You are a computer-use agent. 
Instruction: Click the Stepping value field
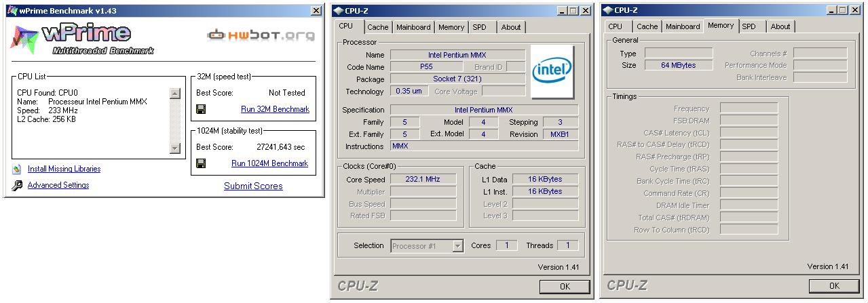pos(559,122)
